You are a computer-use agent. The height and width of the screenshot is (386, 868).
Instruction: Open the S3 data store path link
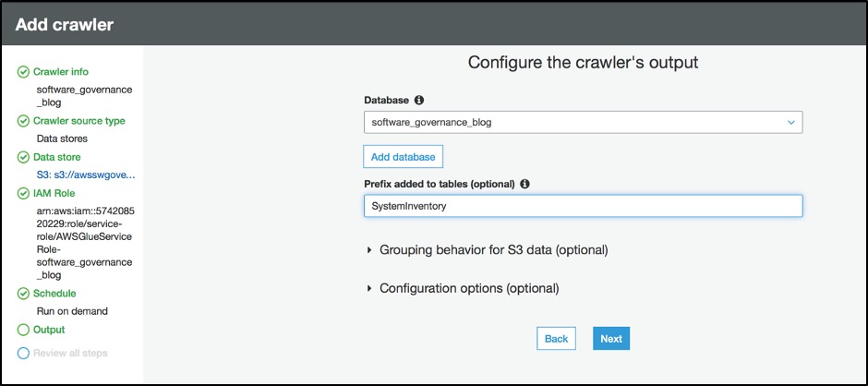click(86, 175)
